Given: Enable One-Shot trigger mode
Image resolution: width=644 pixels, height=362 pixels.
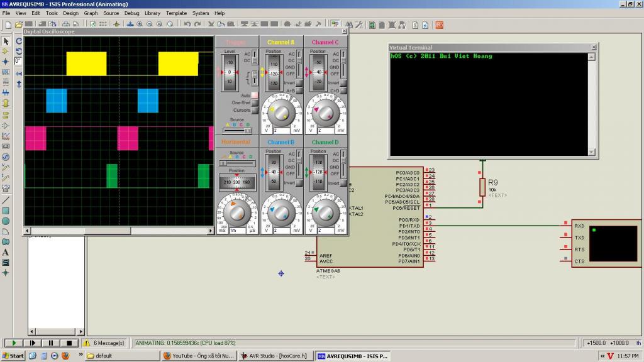Looking at the screenshot, I should 255,102.
